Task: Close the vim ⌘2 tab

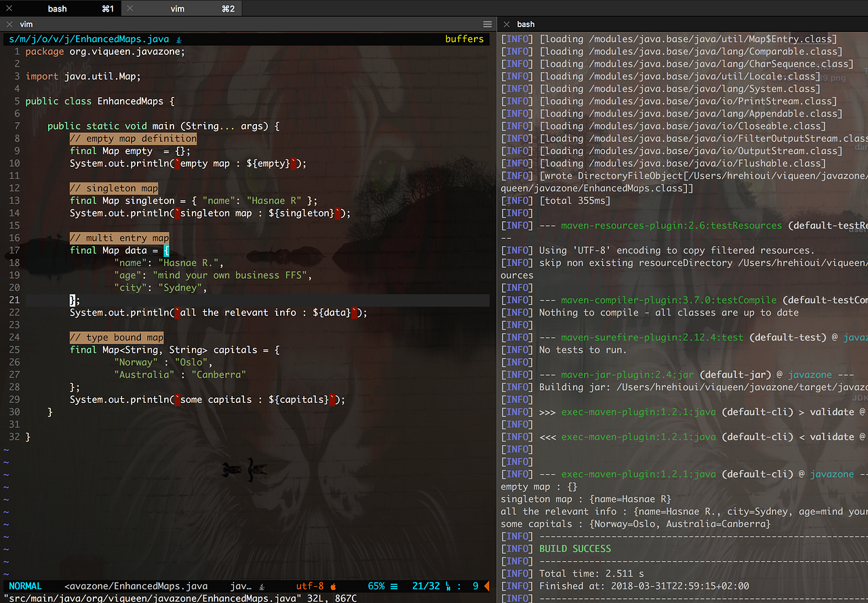Action: (x=130, y=8)
